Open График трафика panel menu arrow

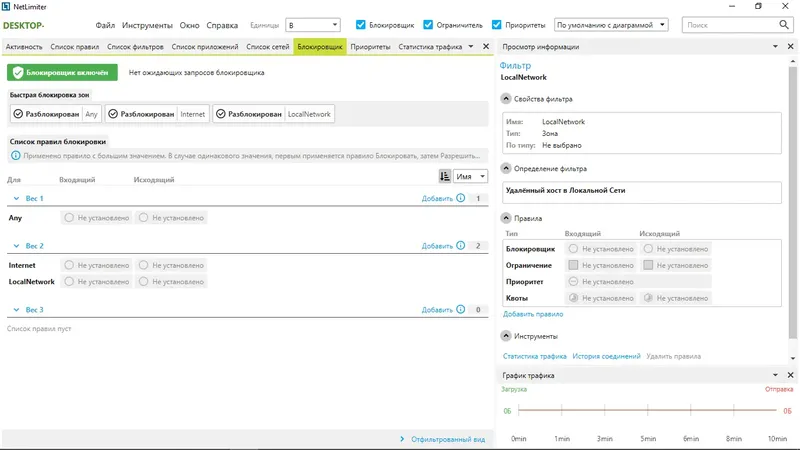pos(775,375)
